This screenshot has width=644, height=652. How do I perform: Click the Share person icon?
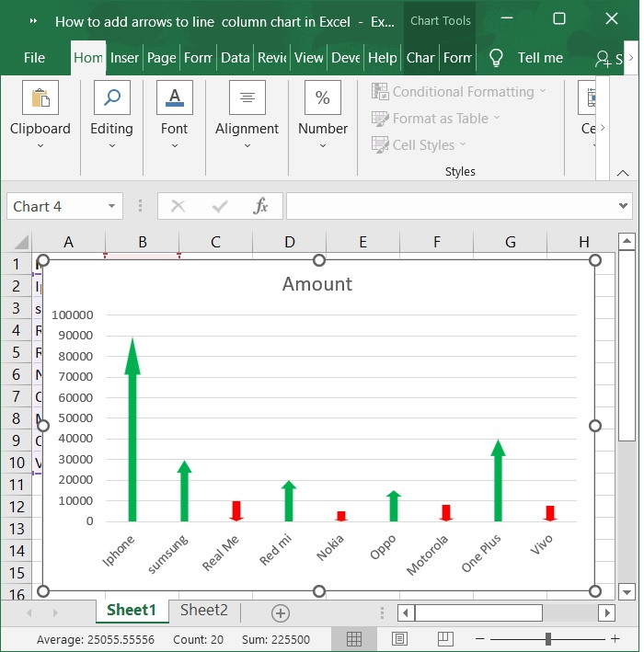point(603,59)
